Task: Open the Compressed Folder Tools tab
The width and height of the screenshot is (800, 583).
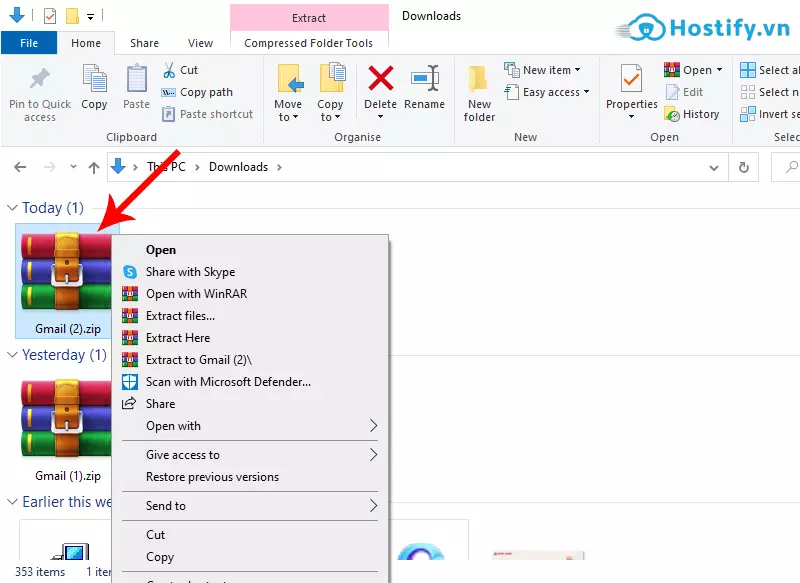Action: pos(309,43)
